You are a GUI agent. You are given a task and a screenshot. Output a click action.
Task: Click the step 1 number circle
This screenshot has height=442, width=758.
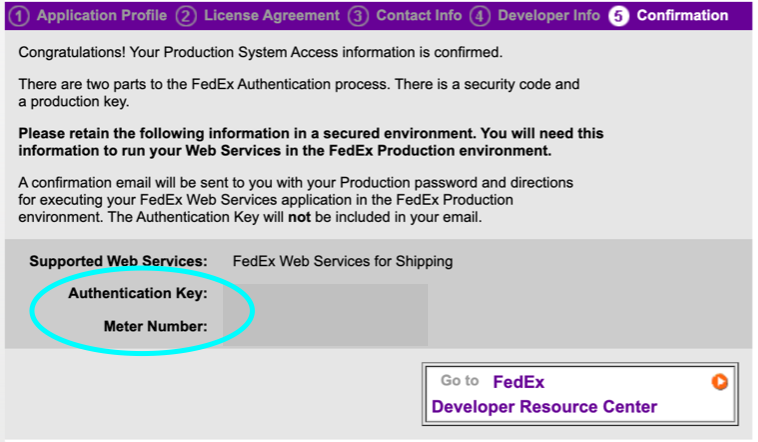20,16
